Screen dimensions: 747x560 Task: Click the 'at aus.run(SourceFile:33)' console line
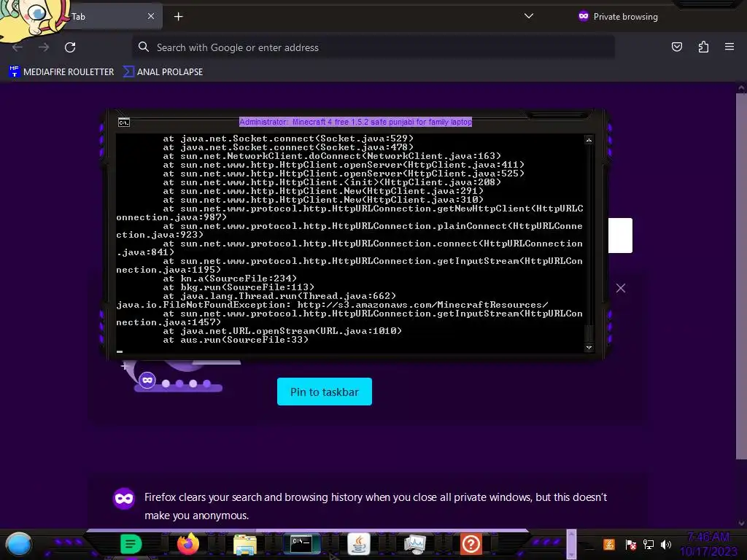click(x=236, y=340)
